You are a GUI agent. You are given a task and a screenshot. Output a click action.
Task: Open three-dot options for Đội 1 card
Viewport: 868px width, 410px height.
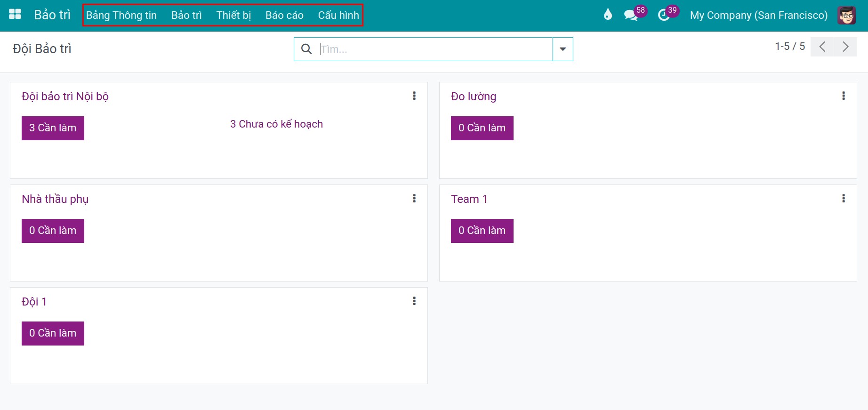tap(414, 301)
